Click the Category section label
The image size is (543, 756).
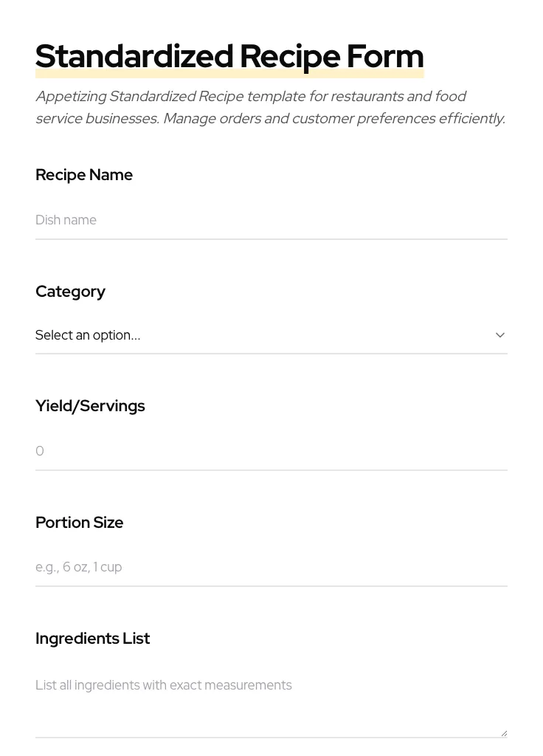tap(70, 292)
